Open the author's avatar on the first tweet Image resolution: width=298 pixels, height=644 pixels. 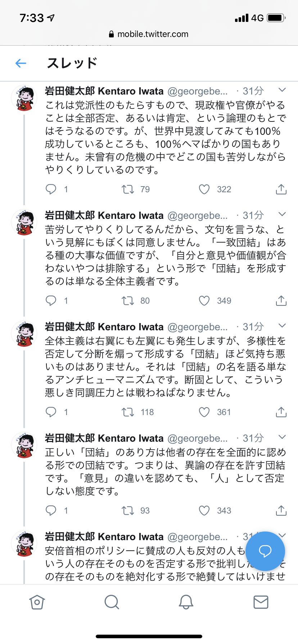tap(24, 98)
